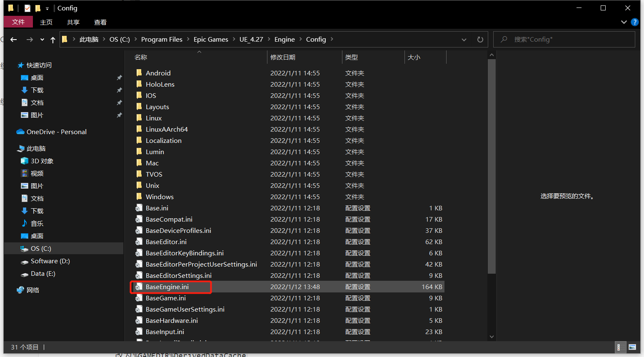Select the Android folder icon
644x357 pixels.
139,72
